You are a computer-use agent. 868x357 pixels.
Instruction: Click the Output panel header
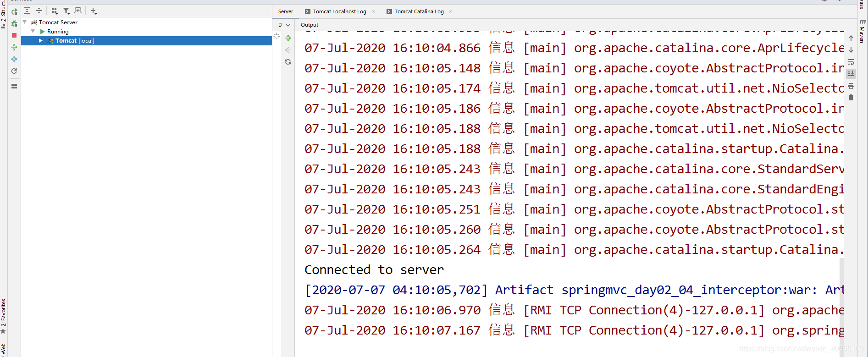point(310,25)
